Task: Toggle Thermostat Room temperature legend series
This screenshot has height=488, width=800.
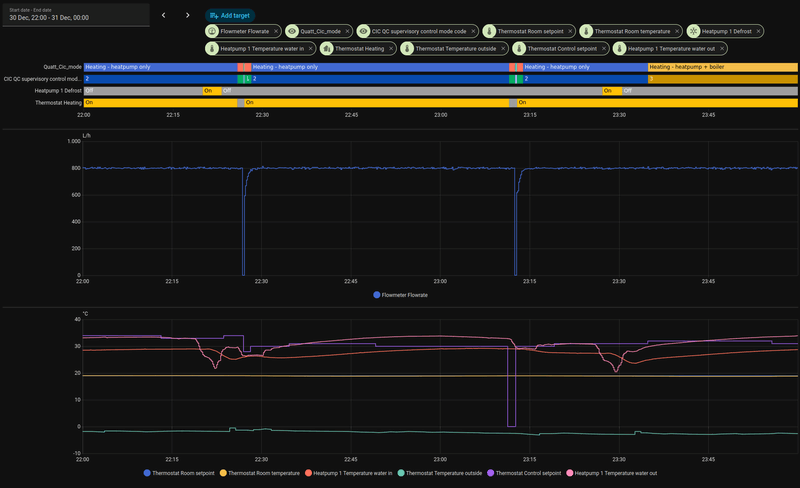Action: (260, 473)
